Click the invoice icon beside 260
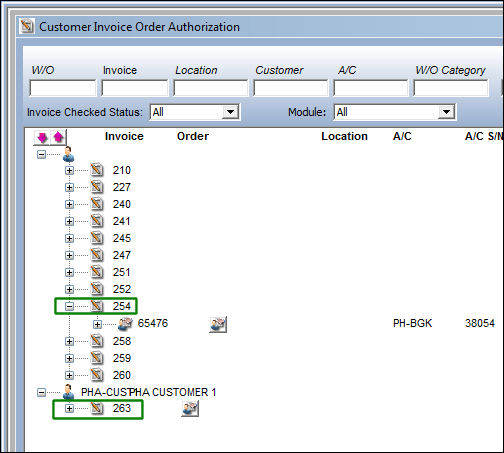 click(x=97, y=375)
